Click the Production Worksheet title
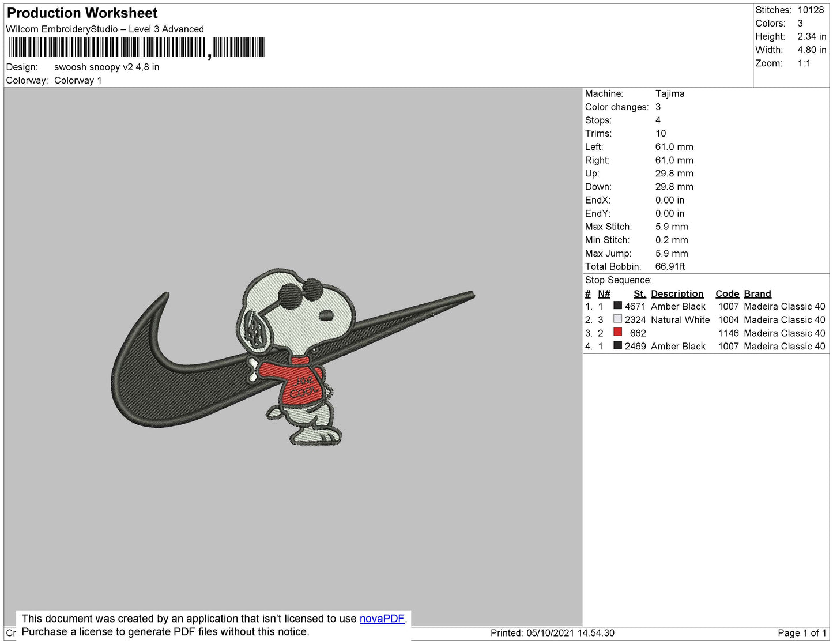The height and width of the screenshot is (644, 833). pos(82,13)
